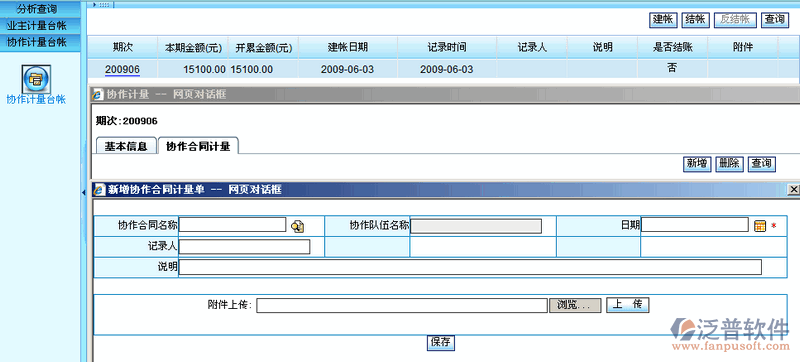
Task: Click the 删除 button
Action: tap(730, 164)
